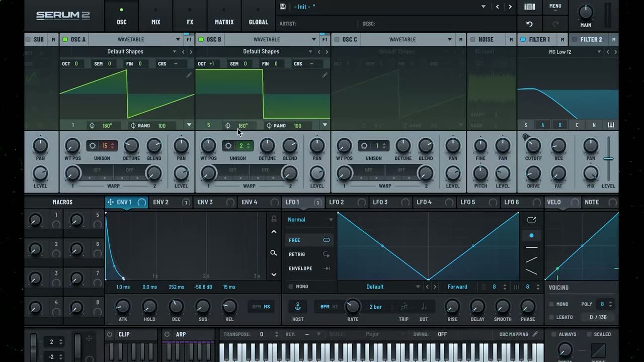Viewport: 644px width, 362px height.
Task: Save preset with the disk icon
Action: [x=283, y=7]
